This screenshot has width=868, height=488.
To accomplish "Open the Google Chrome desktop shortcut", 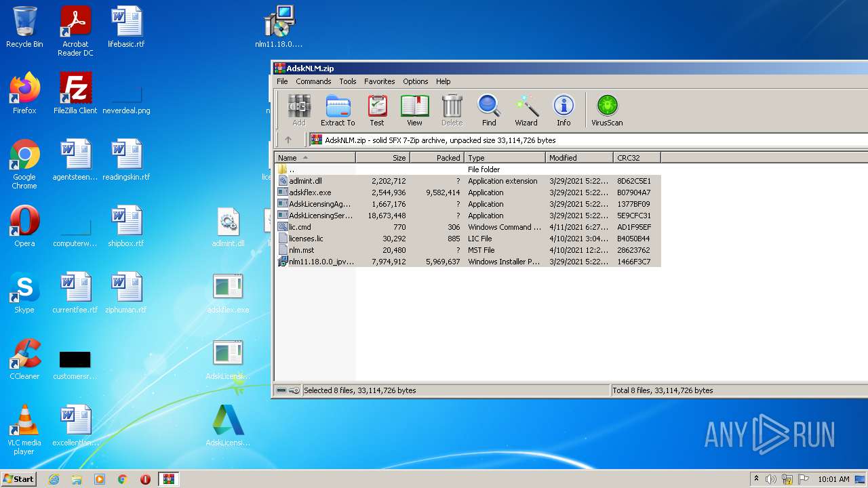I will click(x=24, y=164).
